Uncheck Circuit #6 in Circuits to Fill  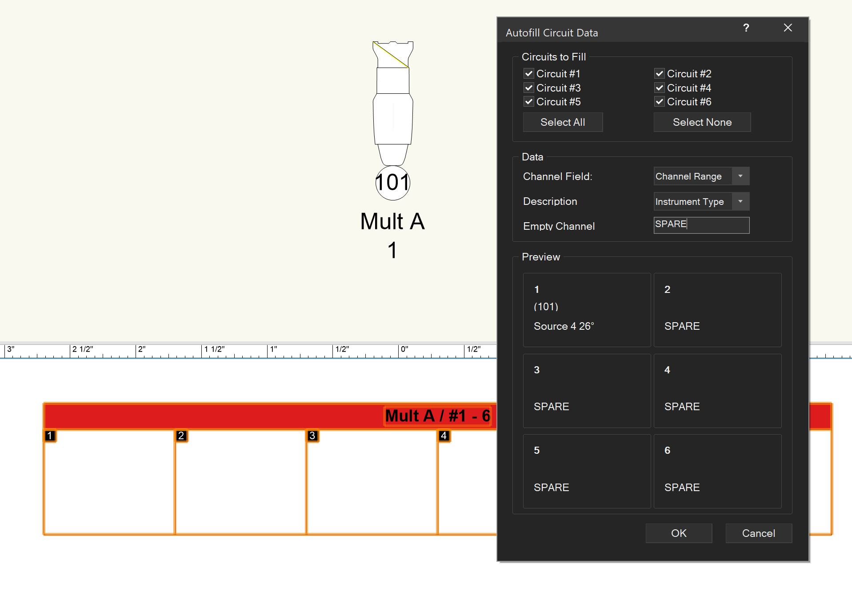[x=660, y=102]
